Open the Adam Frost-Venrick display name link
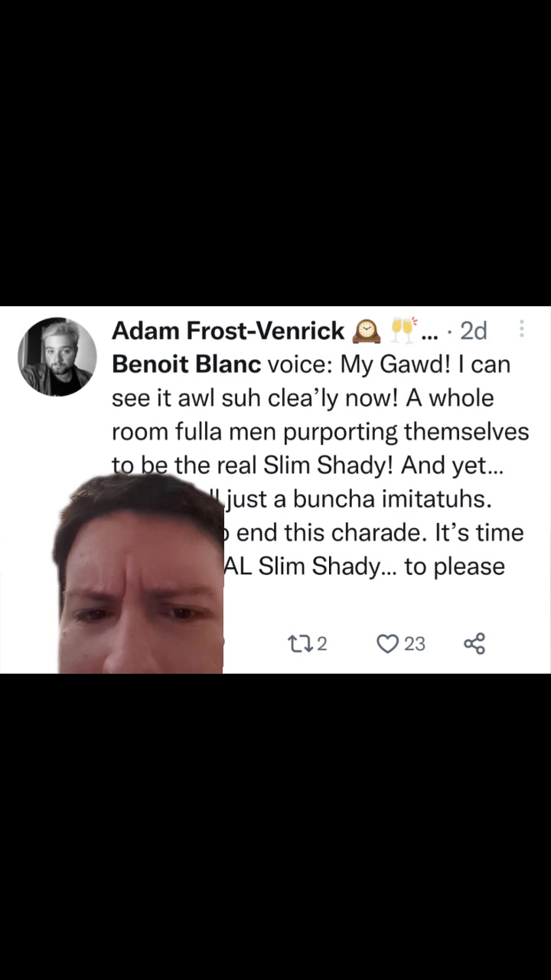Image resolution: width=551 pixels, height=980 pixels. coord(228,331)
